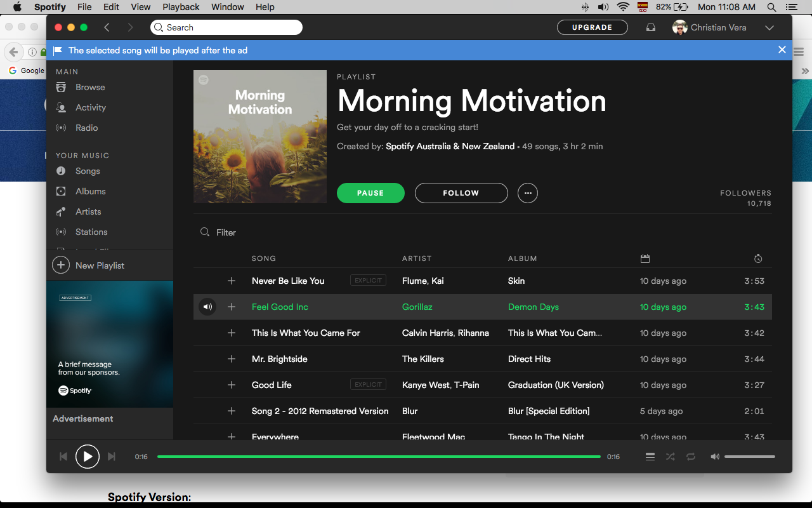Viewport: 812px width, 508px height.
Task: Open the Window menu
Action: point(227,7)
